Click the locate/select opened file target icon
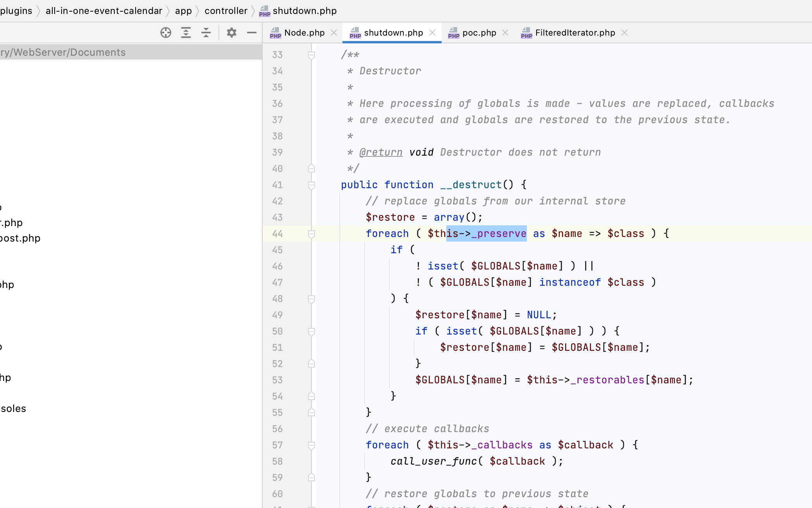Viewport: 812px width, 508px height. [x=166, y=33]
